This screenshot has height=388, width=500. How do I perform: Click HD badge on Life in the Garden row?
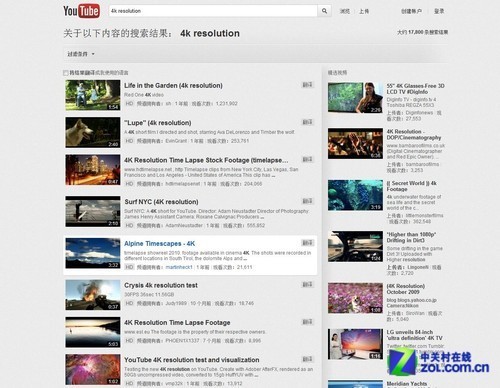129,104
